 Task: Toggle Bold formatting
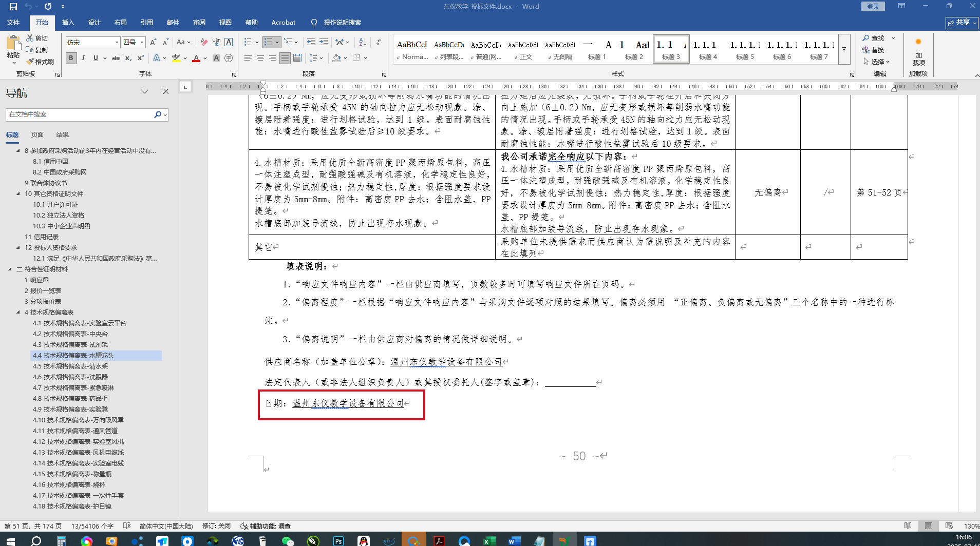pos(71,58)
